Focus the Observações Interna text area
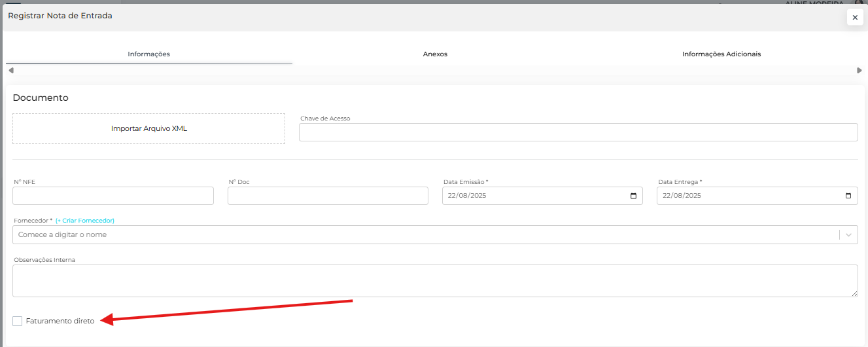The width and height of the screenshot is (868, 347). click(432, 280)
